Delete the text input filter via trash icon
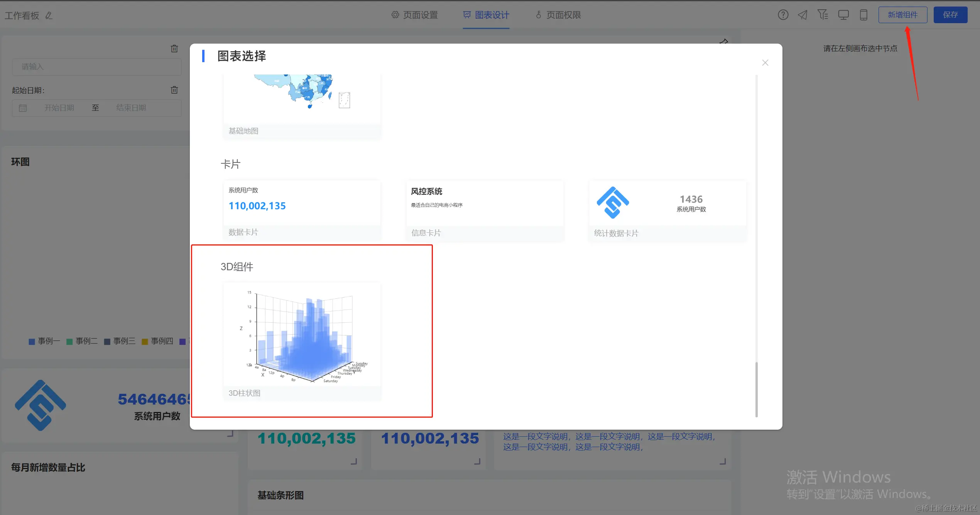980x515 pixels. (x=174, y=49)
